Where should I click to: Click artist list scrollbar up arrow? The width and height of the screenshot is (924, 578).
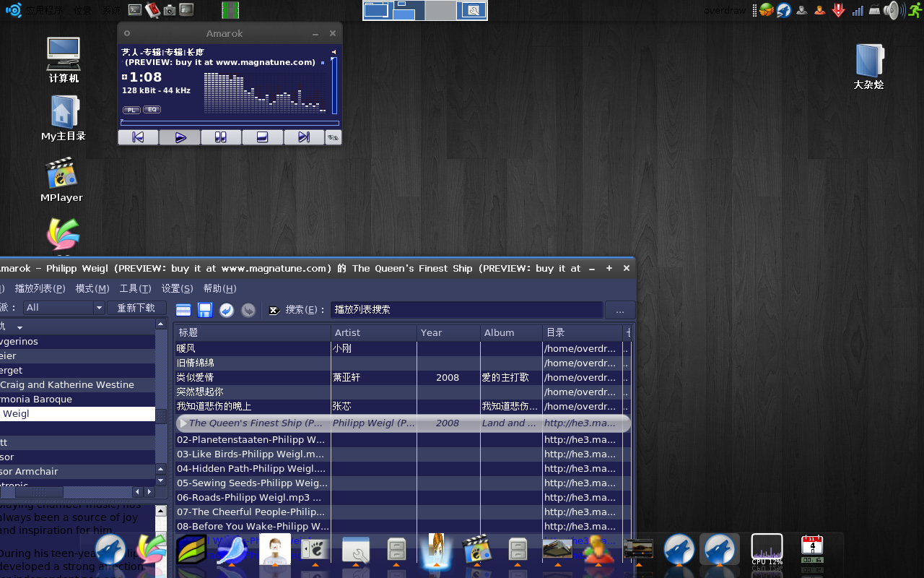point(161,325)
